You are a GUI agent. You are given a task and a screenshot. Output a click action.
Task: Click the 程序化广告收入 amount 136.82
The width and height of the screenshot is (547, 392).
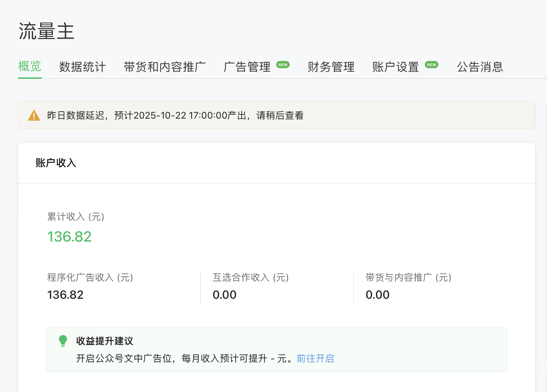pos(65,295)
